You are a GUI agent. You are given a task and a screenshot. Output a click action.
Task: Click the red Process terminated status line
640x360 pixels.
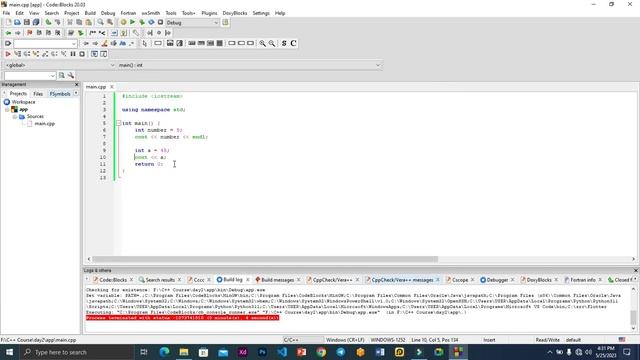182,318
